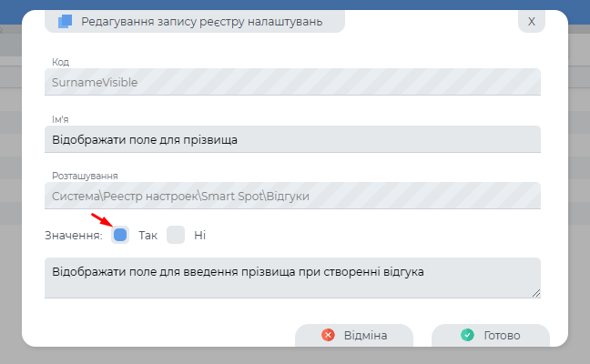This screenshot has width=590, height=364.
Task: Click the text area resize handle
Action: 536,293
